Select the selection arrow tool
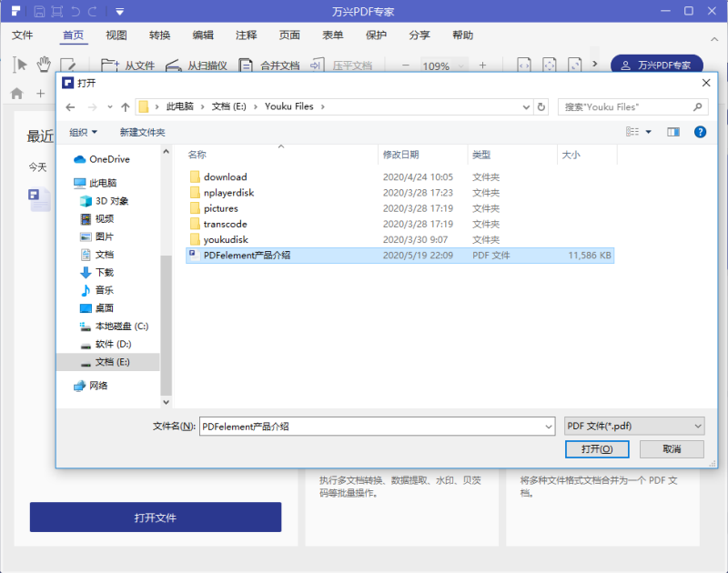 pyautogui.click(x=18, y=65)
